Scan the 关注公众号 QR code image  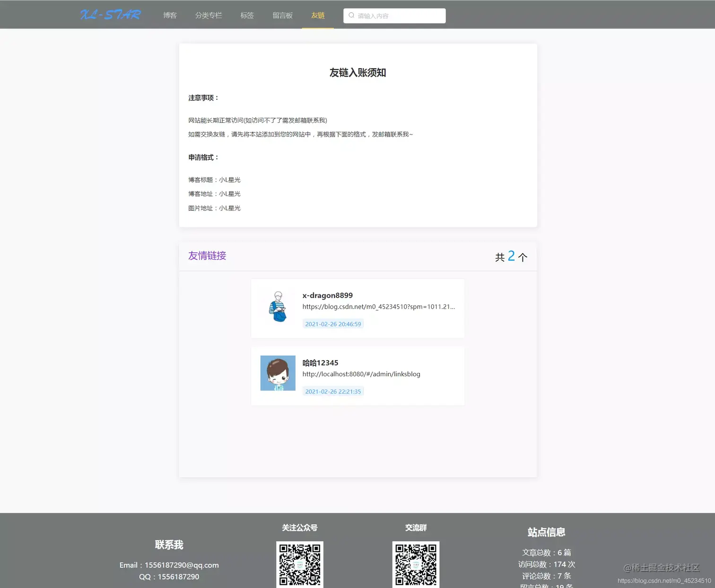tap(300, 565)
